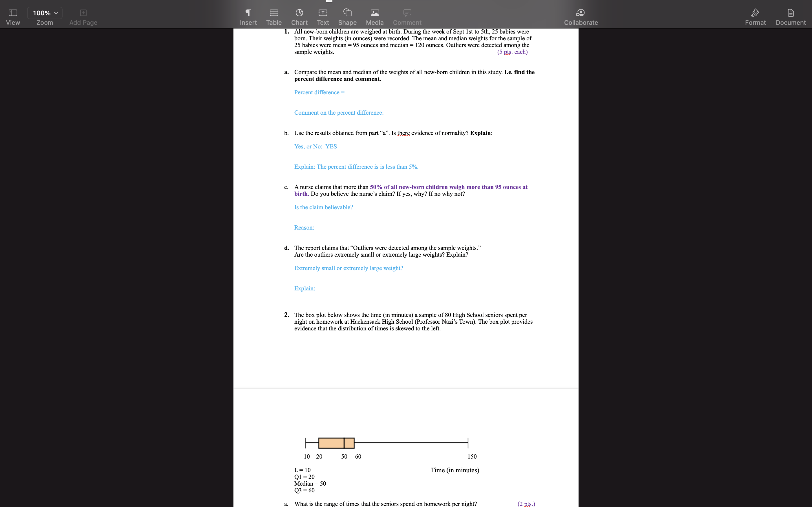Click the 'Reason:' answer line
The height and width of the screenshot is (507, 812).
click(304, 228)
